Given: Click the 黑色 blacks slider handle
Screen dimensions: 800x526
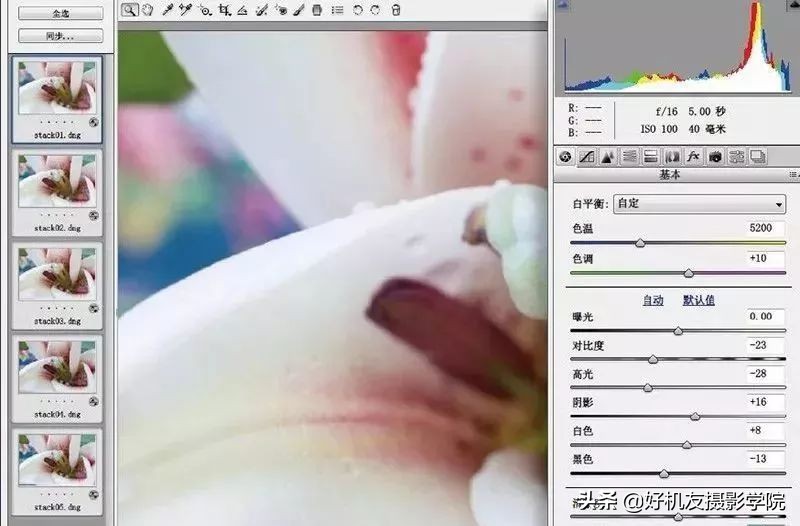Looking at the screenshot, I should pyautogui.click(x=664, y=474).
